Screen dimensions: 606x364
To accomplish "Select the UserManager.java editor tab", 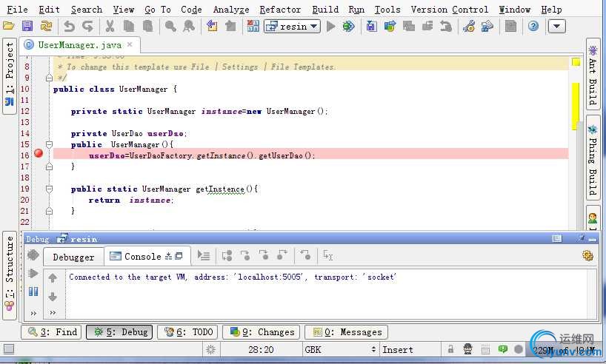I will (79, 45).
